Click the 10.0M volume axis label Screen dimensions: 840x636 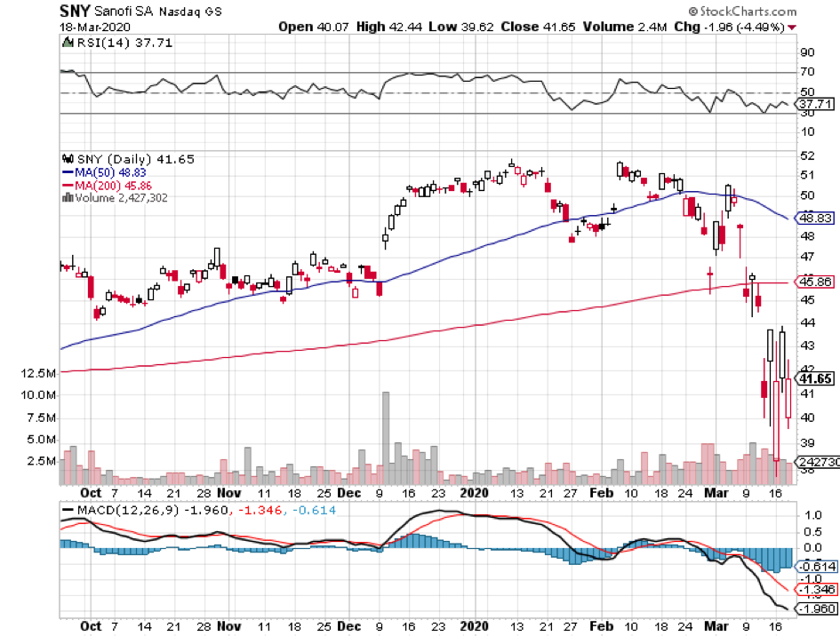pos(38,395)
